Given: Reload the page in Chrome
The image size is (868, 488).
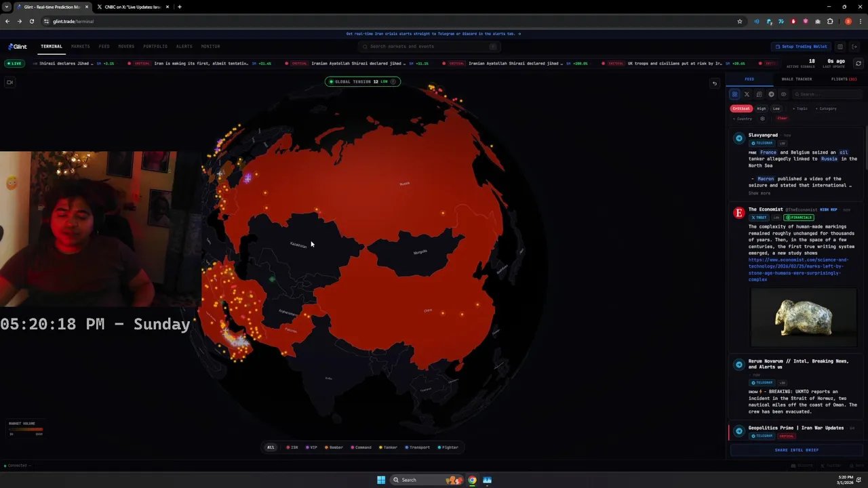Looking at the screenshot, I should tap(31, 21).
